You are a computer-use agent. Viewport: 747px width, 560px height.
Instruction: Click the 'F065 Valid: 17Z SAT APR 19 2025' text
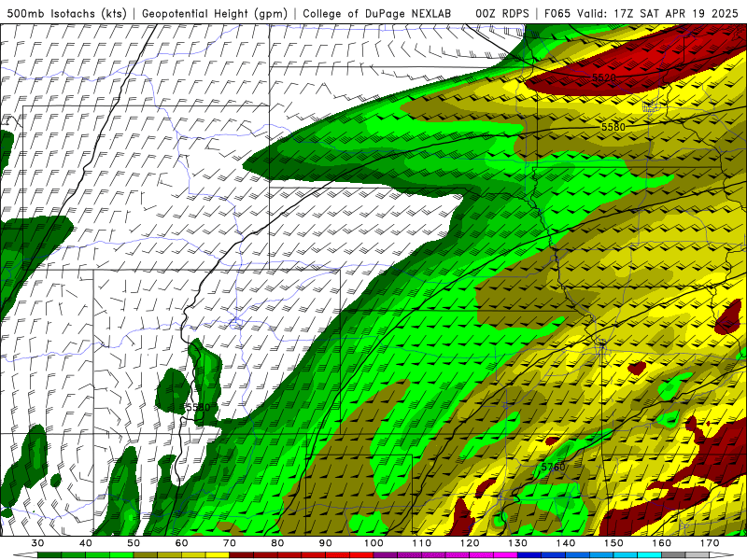[641, 13]
